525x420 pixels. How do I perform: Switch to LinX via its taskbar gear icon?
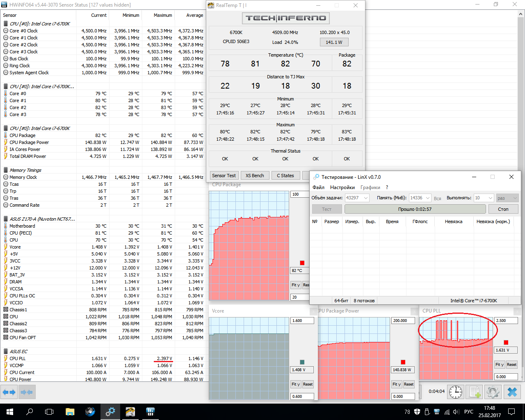[110, 412]
